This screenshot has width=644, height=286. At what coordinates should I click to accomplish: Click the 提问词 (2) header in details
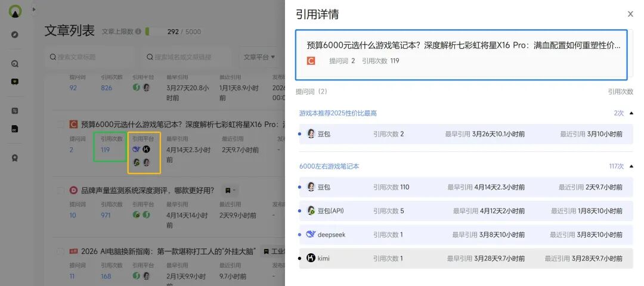click(311, 92)
